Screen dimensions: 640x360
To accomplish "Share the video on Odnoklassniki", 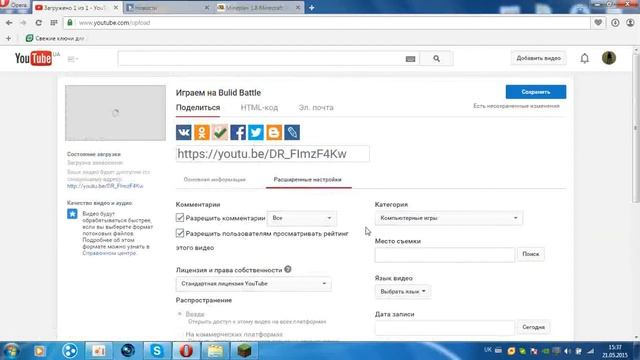I will pyautogui.click(x=202, y=132).
